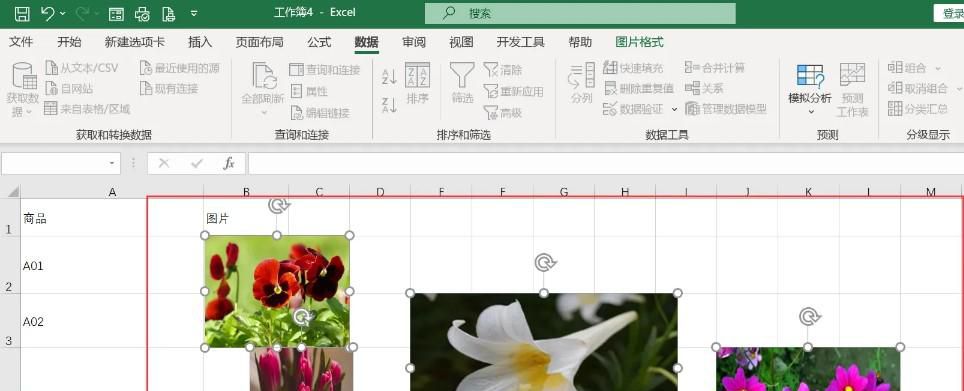
Task: Open the 帮助 tab
Action: (580, 42)
